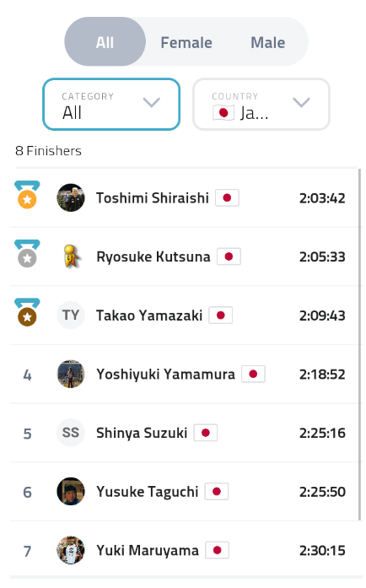
Task: Click the gold medal icon for first place
Action: 27,195
